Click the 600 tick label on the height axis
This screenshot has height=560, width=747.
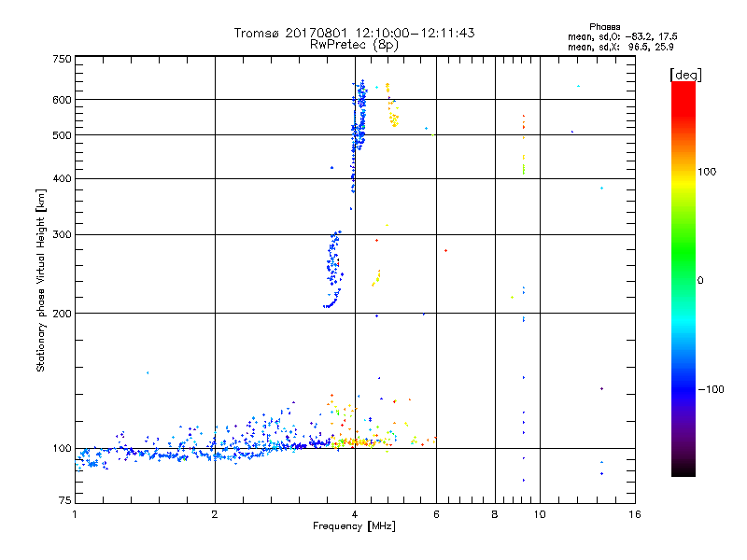[x=62, y=100]
